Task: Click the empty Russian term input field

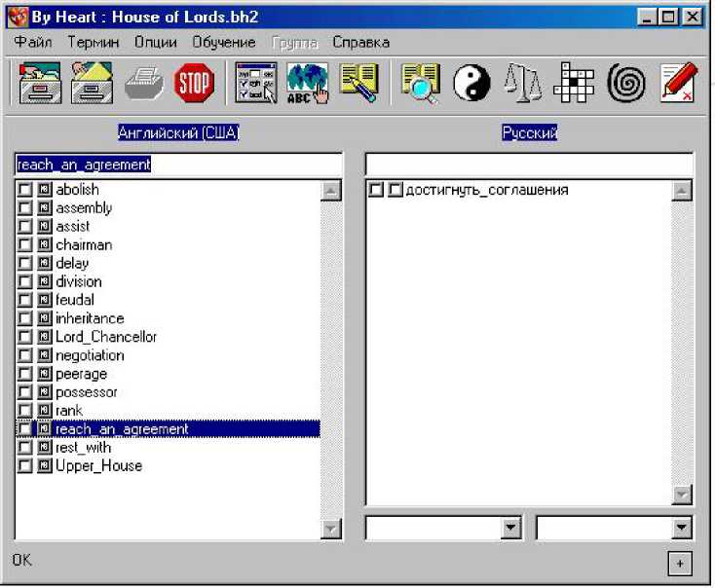Action: click(529, 165)
